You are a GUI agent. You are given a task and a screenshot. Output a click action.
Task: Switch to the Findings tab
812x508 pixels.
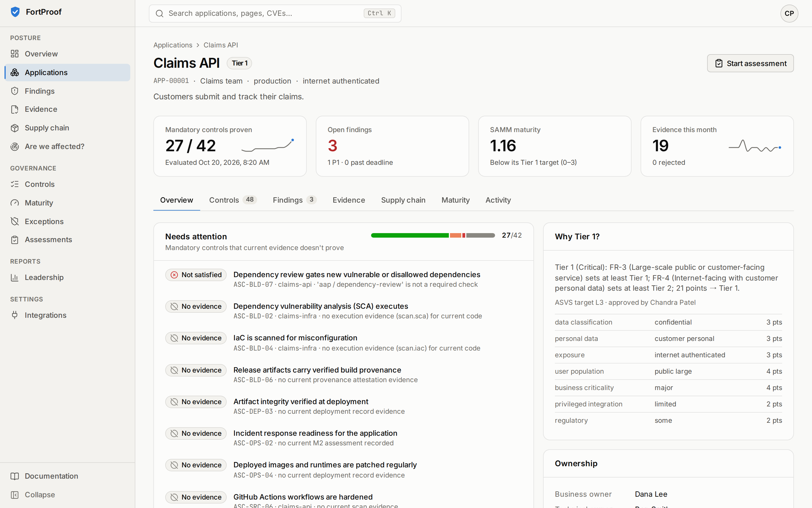pos(295,200)
